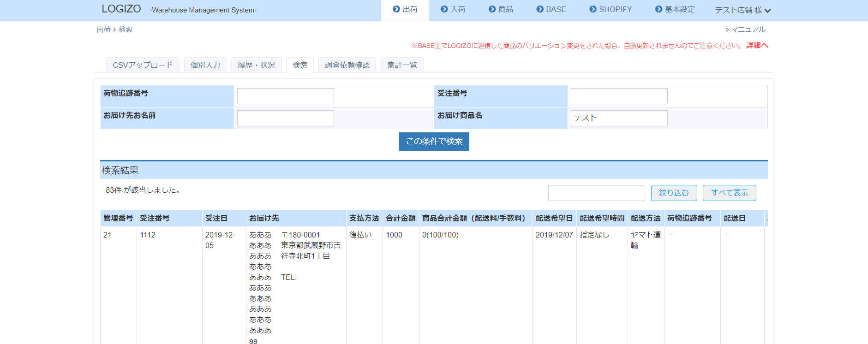Open the 基本設定 menu label

pyautogui.click(x=680, y=9)
